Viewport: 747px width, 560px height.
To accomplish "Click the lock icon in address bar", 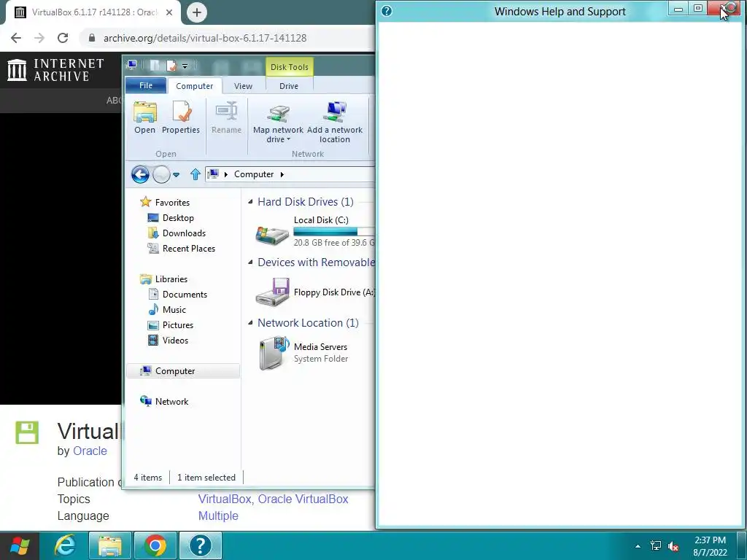I will pos(92,38).
